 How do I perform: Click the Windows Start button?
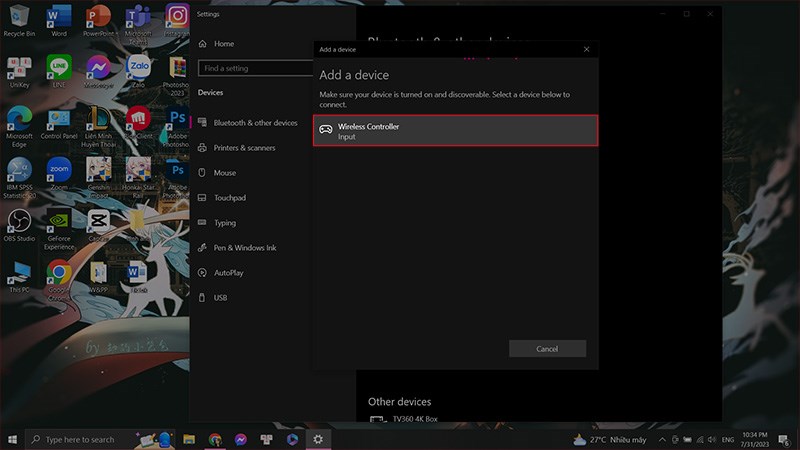(13, 439)
